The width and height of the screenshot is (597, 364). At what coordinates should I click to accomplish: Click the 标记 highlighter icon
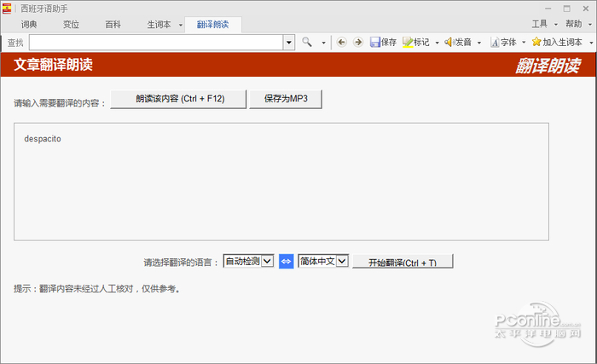[x=408, y=42]
